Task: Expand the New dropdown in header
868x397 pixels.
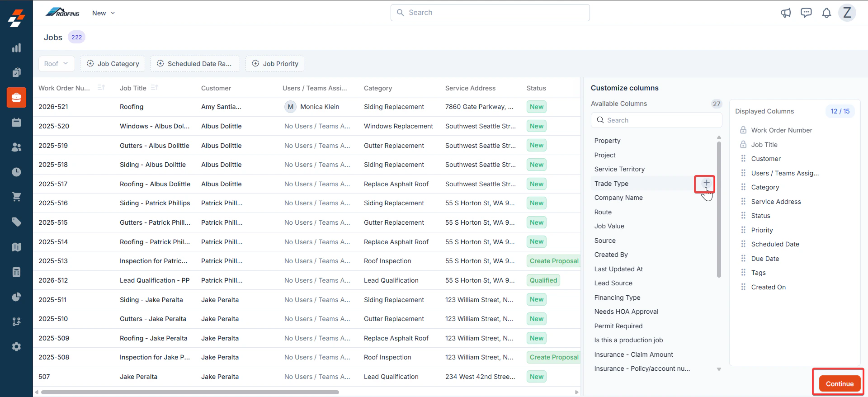Action: 104,13
